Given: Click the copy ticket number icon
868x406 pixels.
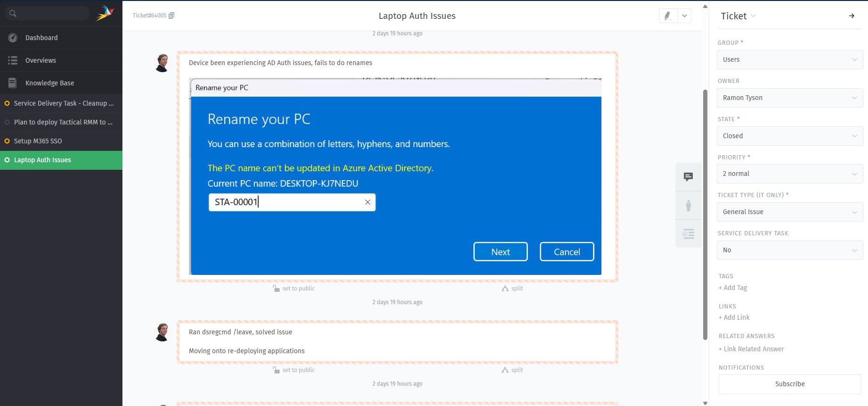Looking at the screenshot, I should pos(171,16).
